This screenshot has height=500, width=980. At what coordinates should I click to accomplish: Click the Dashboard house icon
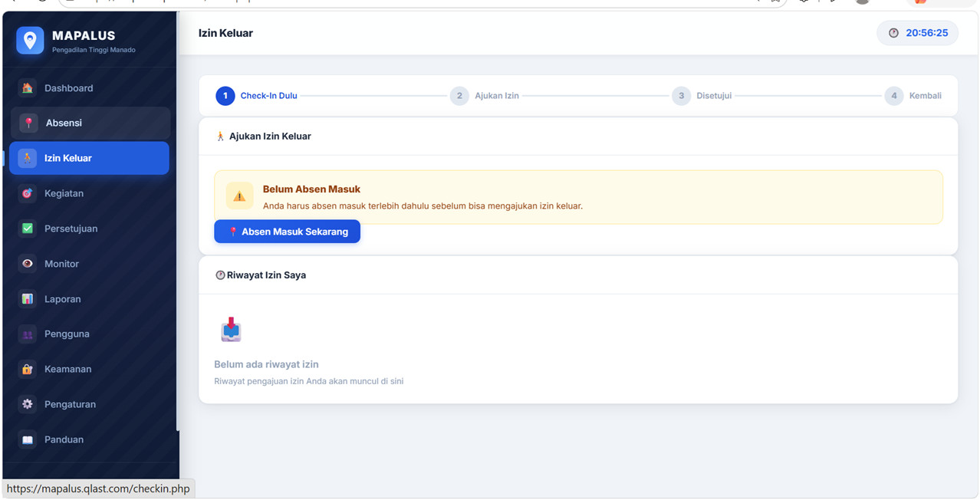[28, 88]
